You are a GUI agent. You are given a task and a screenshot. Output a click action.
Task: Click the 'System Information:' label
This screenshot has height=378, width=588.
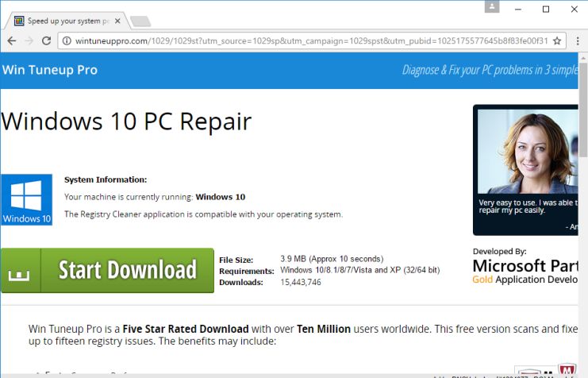coord(106,179)
